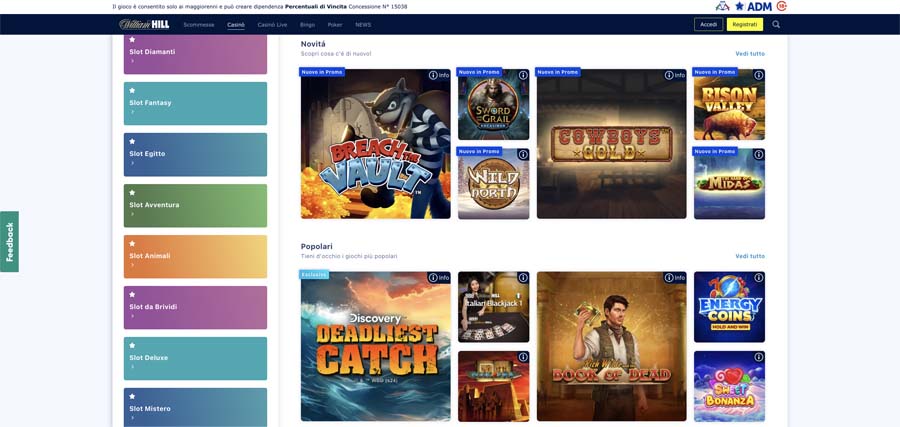Show info for Breach the Vault
This screenshot has width=900, height=427.
[x=439, y=75]
